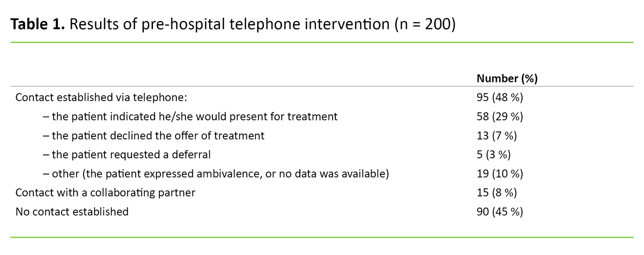Select the "15 (8 %)" cell
Screen dimensions: 644x255
pos(496,193)
